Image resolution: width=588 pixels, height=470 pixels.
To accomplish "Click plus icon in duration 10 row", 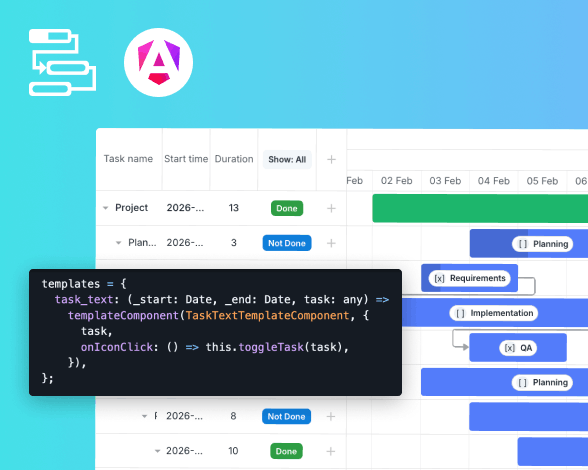I will [x=331, y=451].
